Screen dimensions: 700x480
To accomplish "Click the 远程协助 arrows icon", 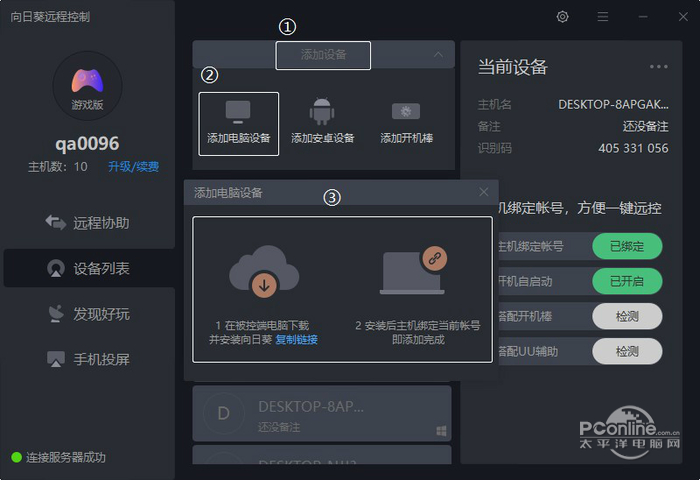I will 56,222.
